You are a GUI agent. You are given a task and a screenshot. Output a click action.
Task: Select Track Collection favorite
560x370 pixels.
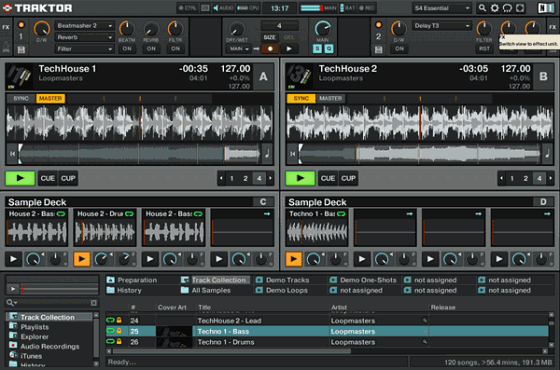(215, 280)
